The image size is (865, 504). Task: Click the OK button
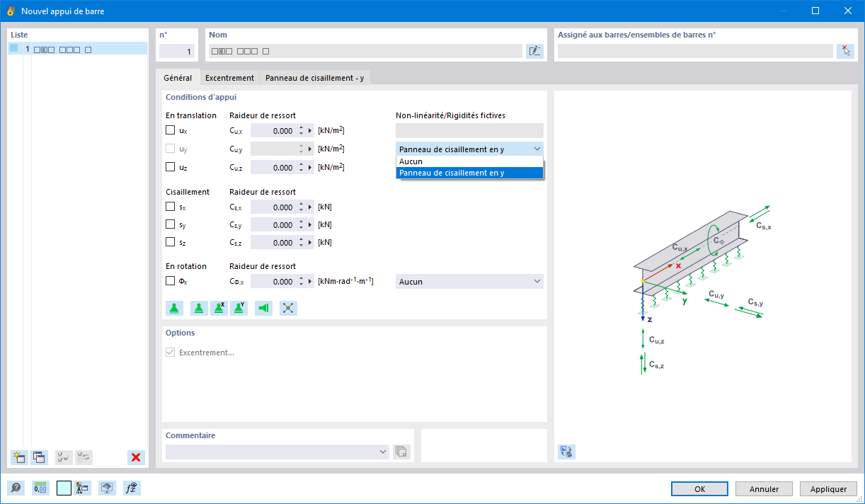tap(699, 489)
